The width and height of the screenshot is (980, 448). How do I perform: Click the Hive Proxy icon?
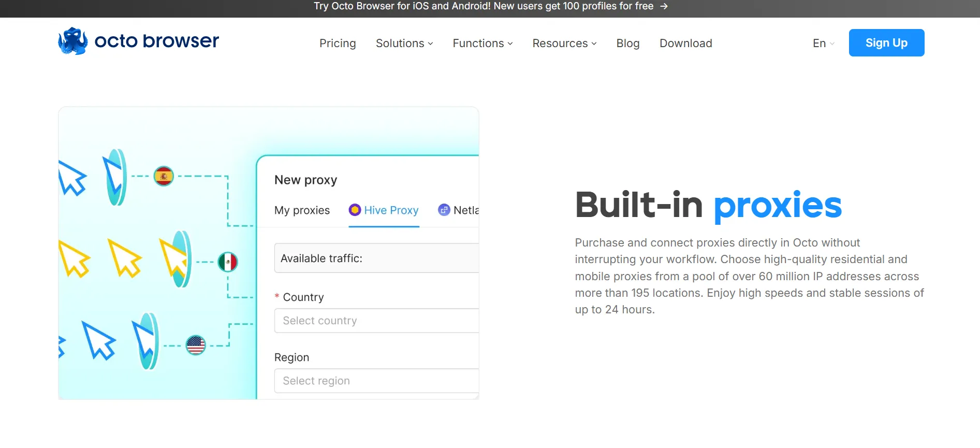tap(355, 210)
